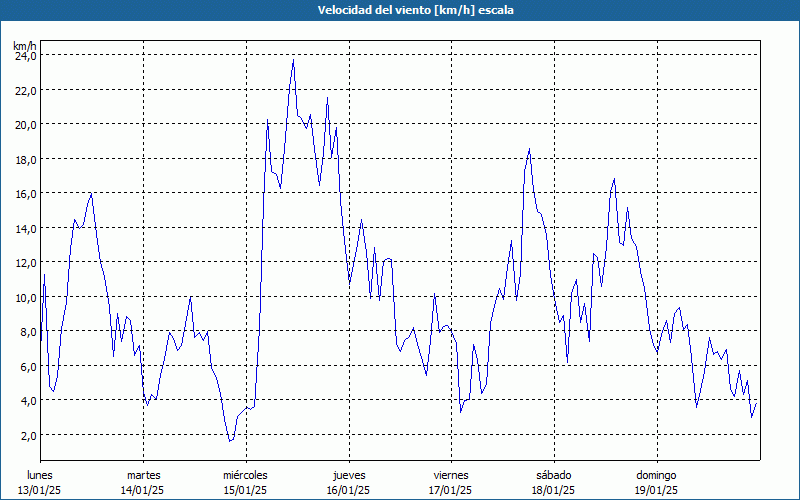Image resolution: width=800 pixels, height=500 pixels.
Task: Click the 'lunes' day label
Action: click(40, 475)
